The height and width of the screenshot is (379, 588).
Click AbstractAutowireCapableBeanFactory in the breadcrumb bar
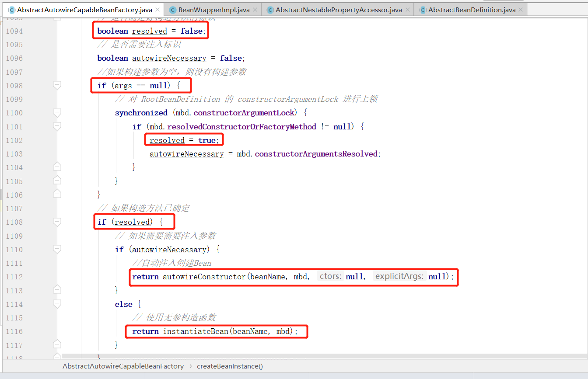(123, 366)
